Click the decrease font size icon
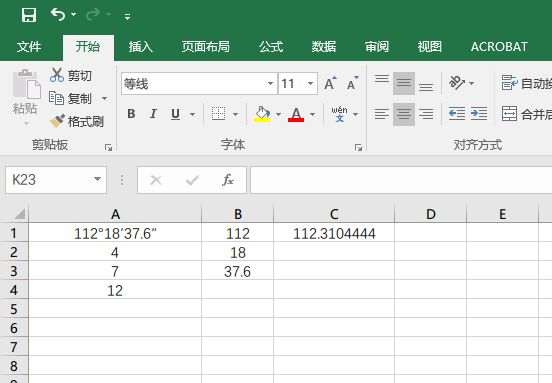552x383 pixels. click(x=352, y=83)
